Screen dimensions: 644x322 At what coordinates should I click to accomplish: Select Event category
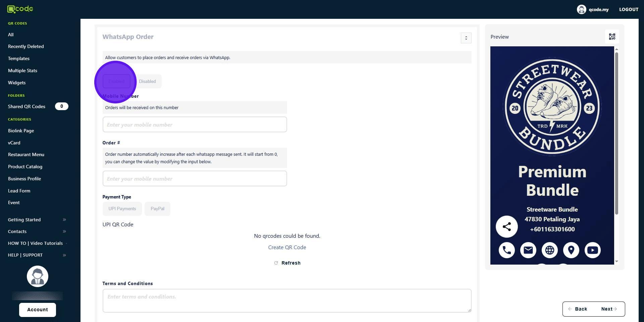tap(14, 202)
